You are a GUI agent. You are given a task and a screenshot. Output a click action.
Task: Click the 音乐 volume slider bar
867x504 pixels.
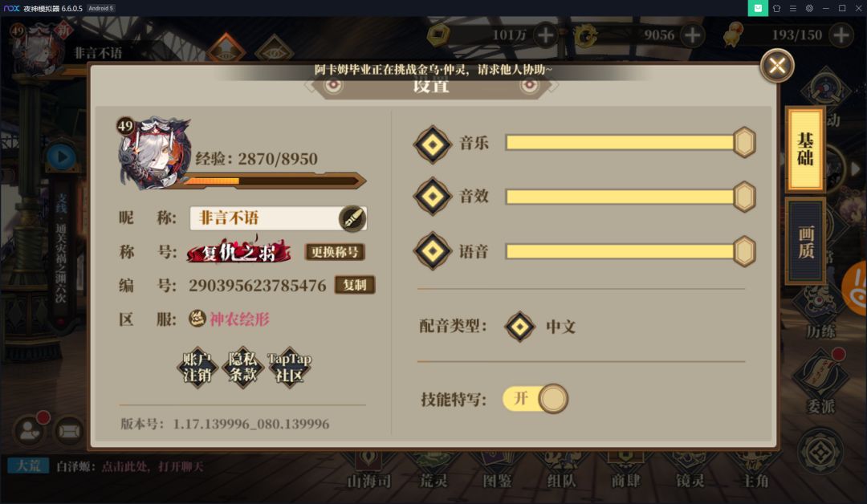point(630,143)
